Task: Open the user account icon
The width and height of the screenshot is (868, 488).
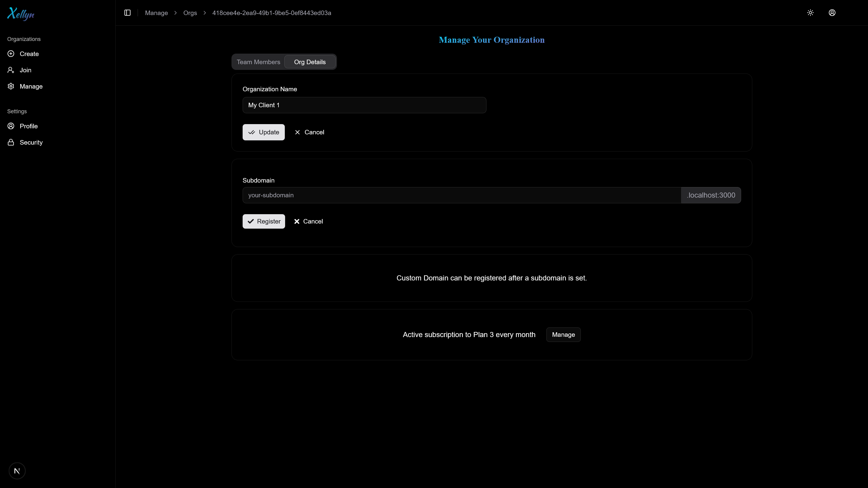Action: pyautogui.click(x=832, y=13)
